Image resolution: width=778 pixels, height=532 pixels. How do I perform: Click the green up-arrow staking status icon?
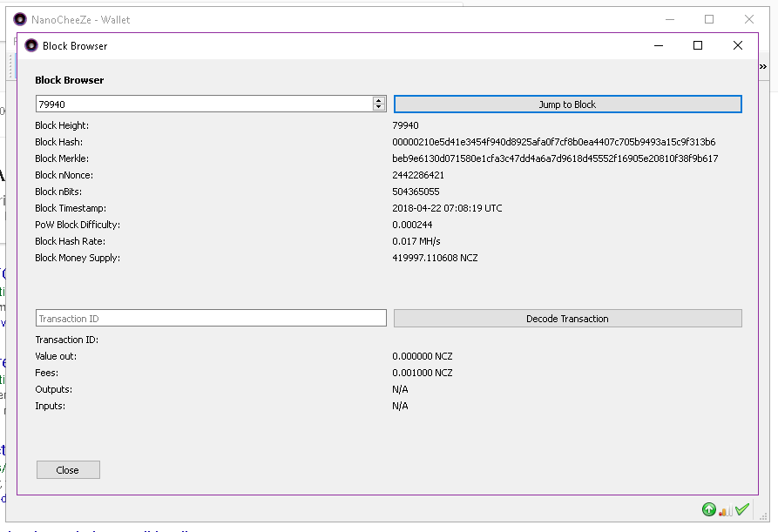709,510
